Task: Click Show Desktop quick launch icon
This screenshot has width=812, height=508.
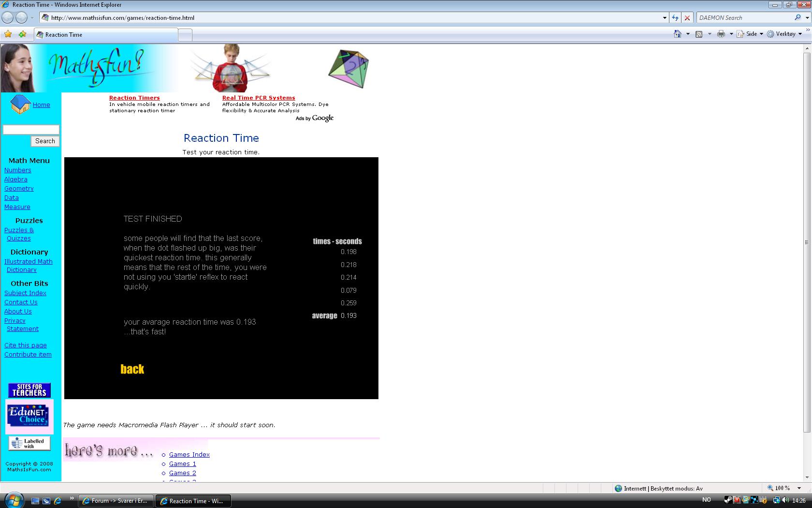Action: pyautogui.click(x=35, y=501)
